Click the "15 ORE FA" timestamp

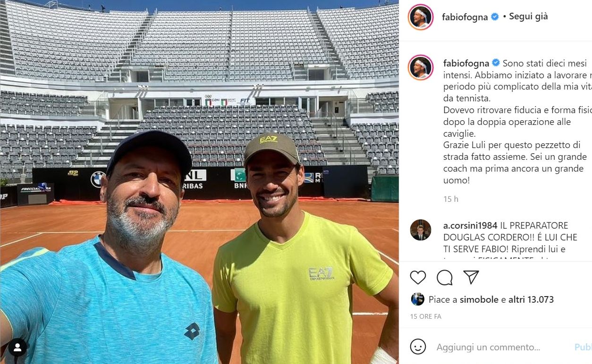425,316
